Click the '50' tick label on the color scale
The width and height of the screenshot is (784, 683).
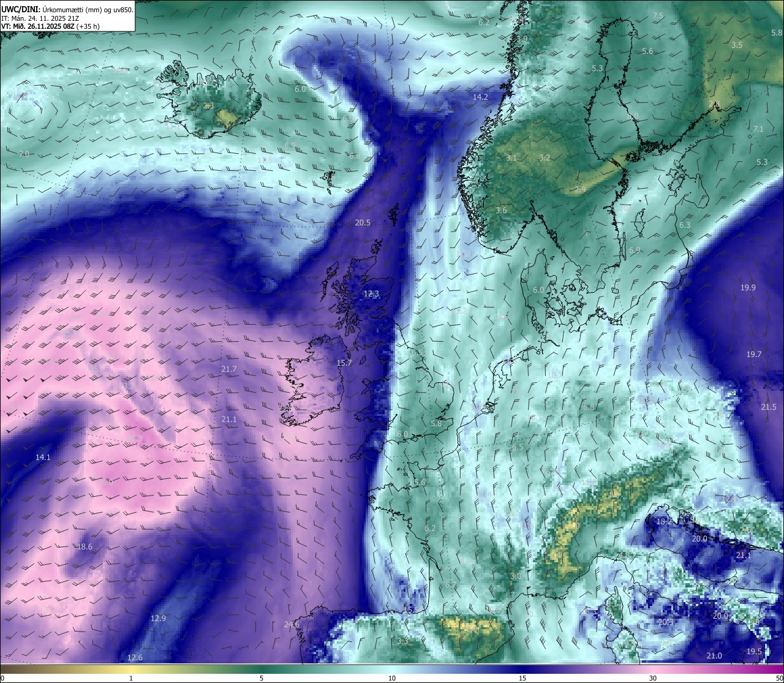coord(779,677)
